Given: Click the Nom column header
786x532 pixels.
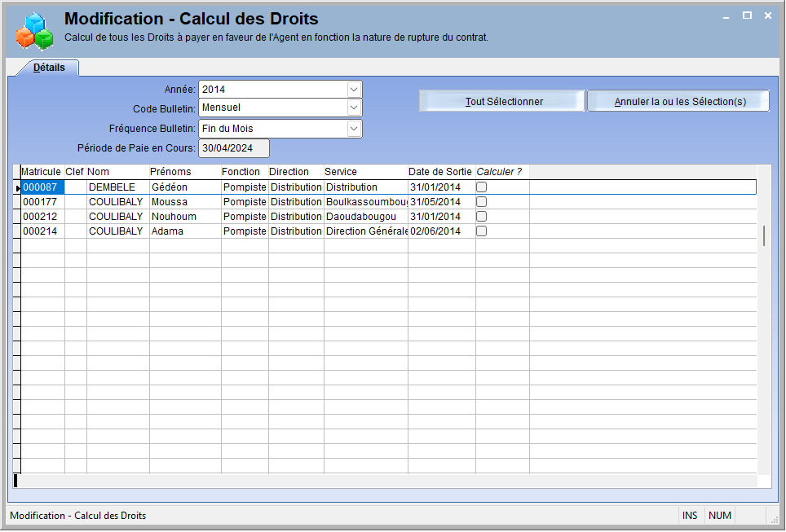Looking at the screenshot, I should point(118,172).
